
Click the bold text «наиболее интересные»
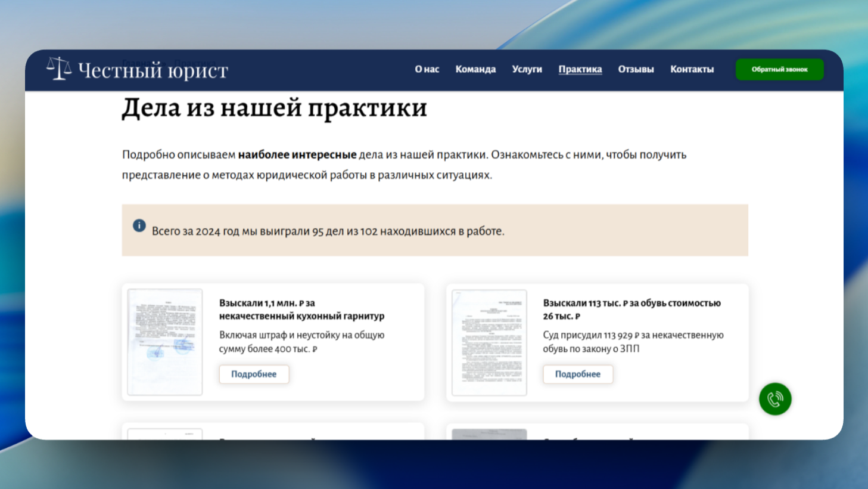297,154
